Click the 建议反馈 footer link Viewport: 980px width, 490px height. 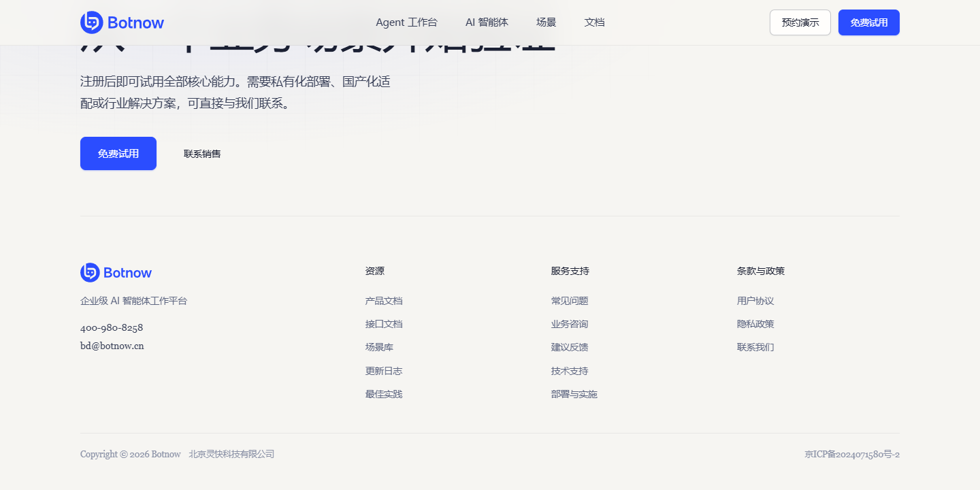point(570,347)
